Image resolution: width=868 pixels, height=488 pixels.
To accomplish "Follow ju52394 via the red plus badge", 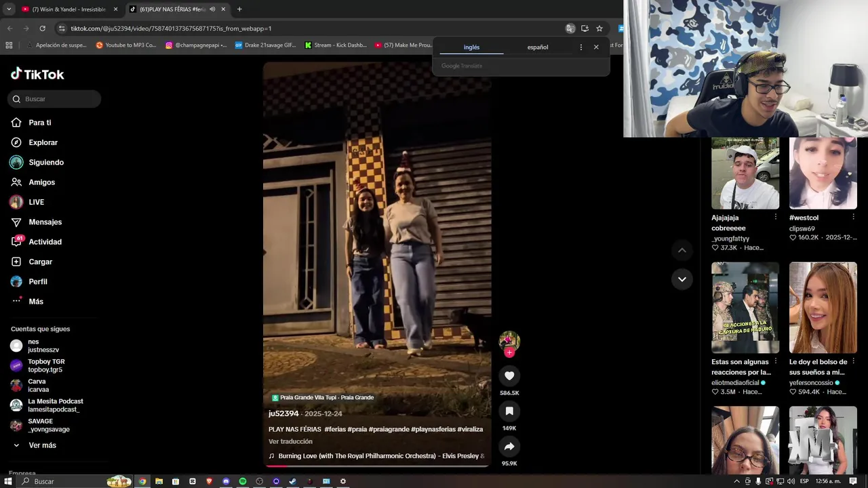I will pyautogui.click(x=509, y=352).
